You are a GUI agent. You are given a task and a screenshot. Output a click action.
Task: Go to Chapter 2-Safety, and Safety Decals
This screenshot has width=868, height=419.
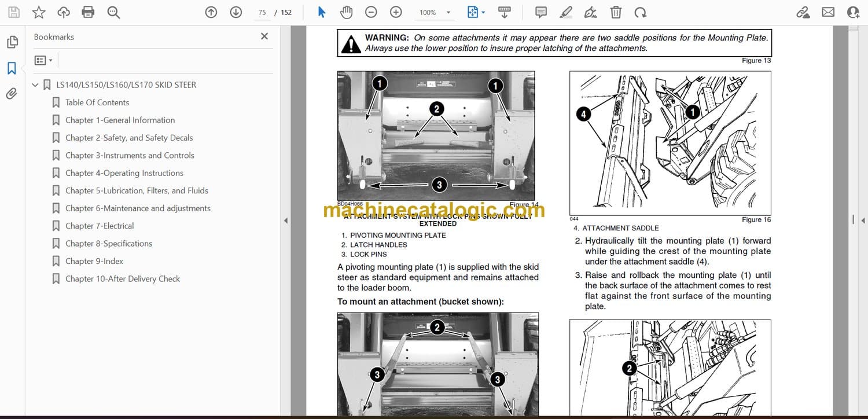(129, 138)
